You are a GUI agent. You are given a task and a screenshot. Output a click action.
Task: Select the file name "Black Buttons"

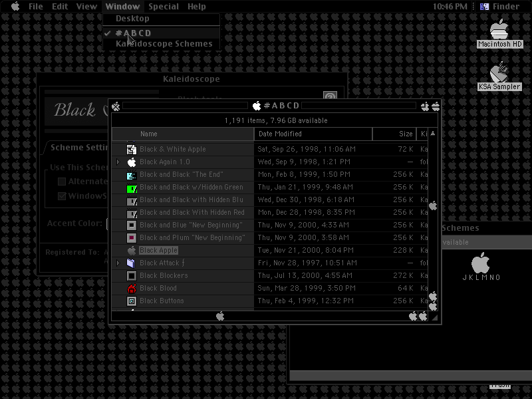162,301
